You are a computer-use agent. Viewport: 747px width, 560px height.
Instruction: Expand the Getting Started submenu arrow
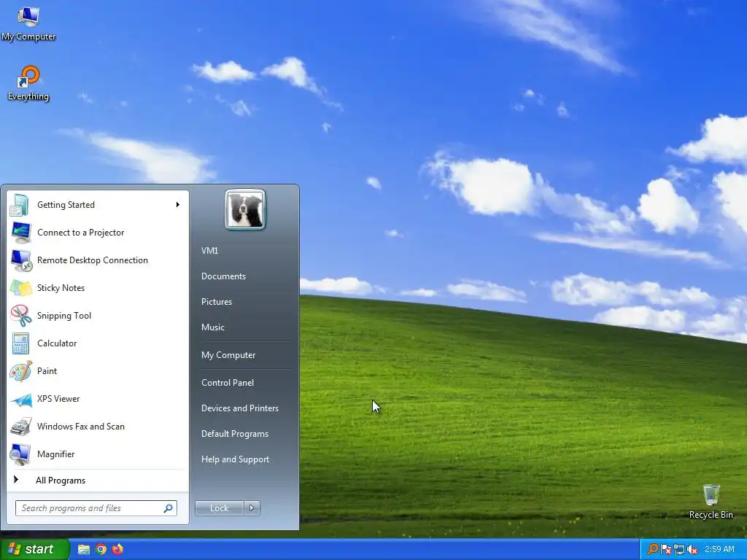[x=177, y=205]
